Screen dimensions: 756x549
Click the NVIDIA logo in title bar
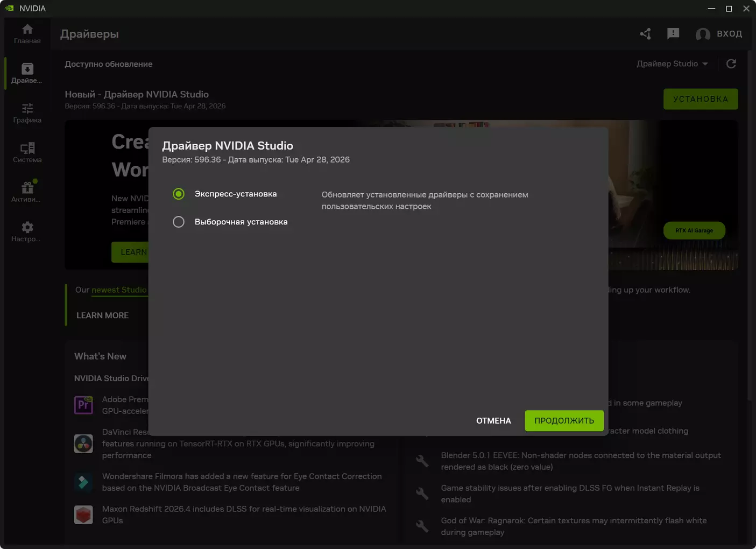pos(9,8)
